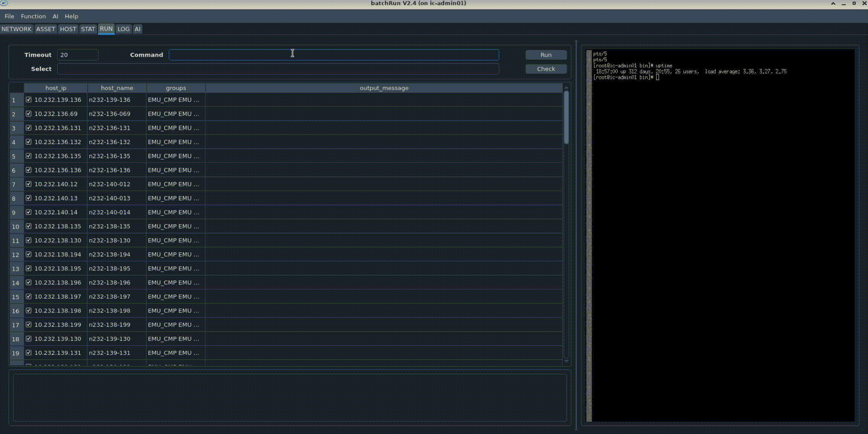Focus the Select input field

[x=278, y=69]
